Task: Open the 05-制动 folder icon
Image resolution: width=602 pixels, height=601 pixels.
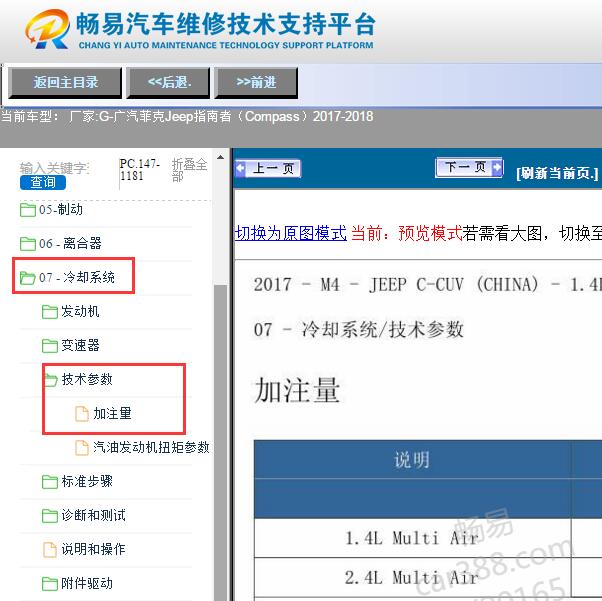Action: coord(28,210)
